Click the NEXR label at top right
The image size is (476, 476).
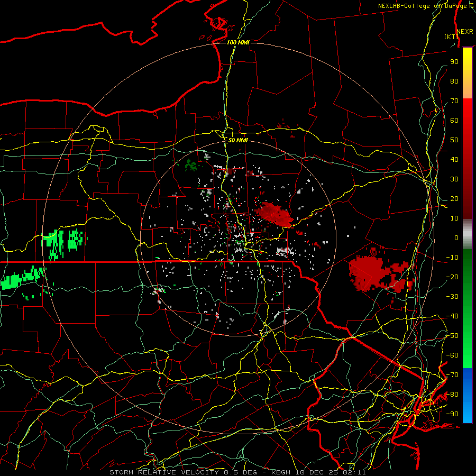point(465,32)
